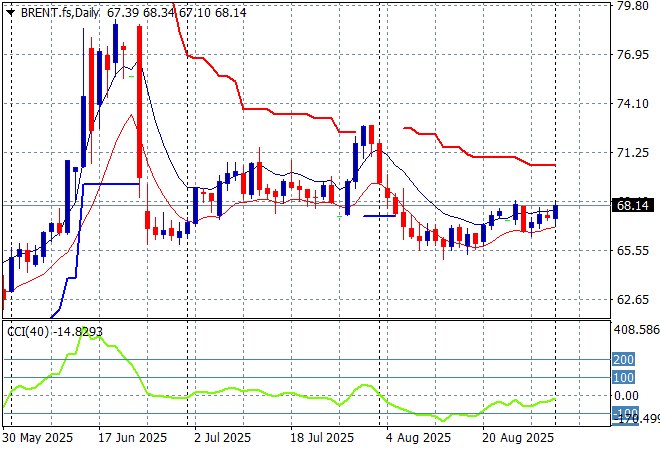This screenshot has width=660, height=450.
Task: Select the 18 Jul 2025 date label
Action: coord(320,438)
